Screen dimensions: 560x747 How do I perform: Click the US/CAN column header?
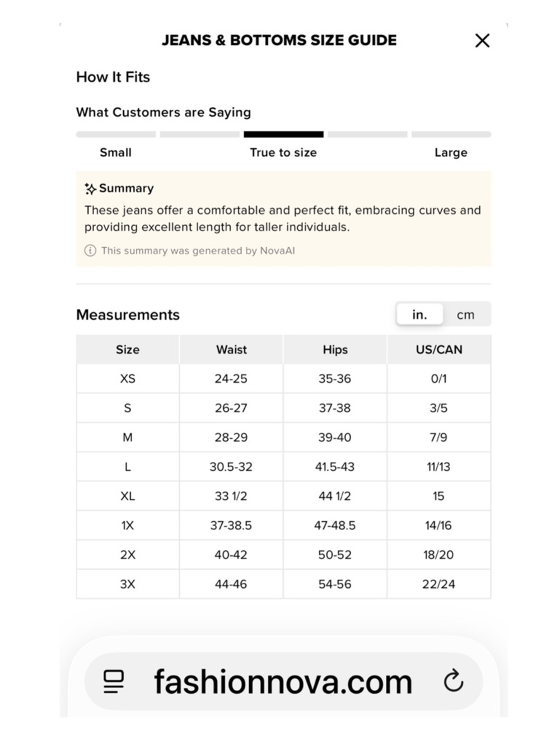[439, 350]
